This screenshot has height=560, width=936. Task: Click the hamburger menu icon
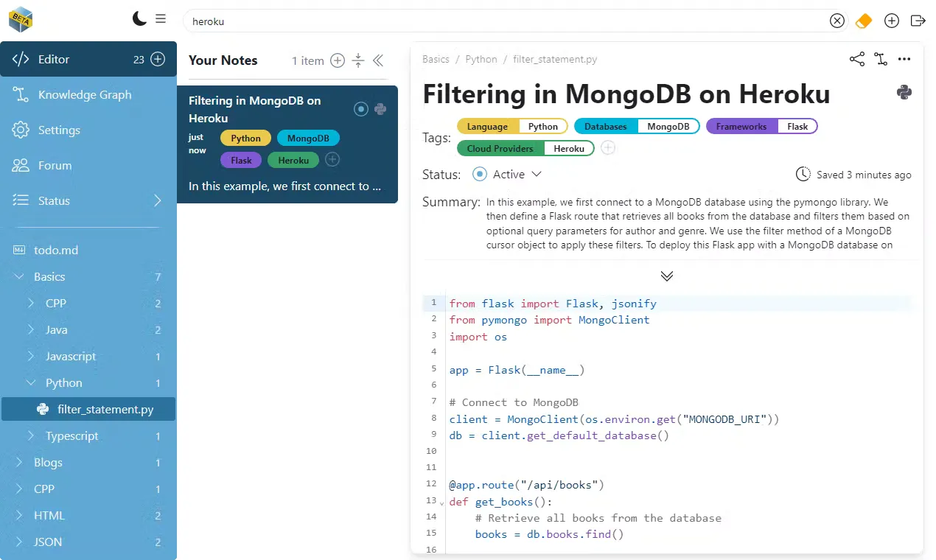pos(161,19)
